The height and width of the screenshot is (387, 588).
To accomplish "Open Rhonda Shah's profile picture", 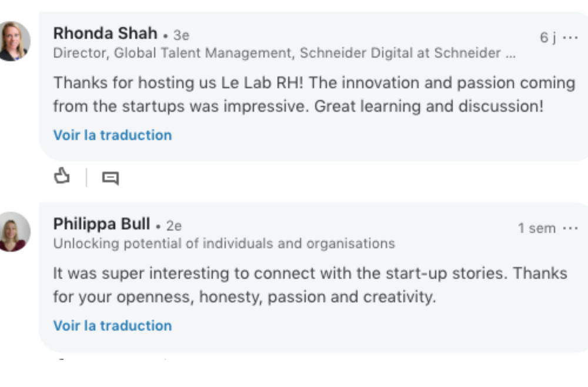I will coord(15,41).
